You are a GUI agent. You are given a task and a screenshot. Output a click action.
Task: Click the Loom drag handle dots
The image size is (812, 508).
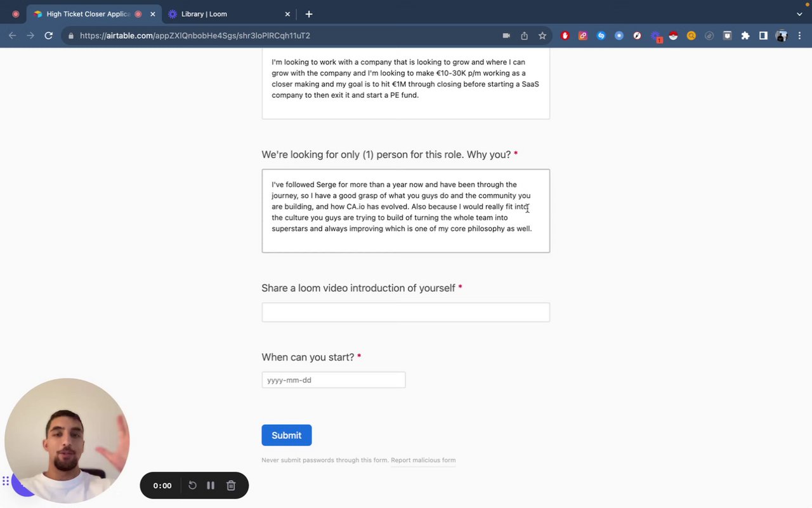6,481
